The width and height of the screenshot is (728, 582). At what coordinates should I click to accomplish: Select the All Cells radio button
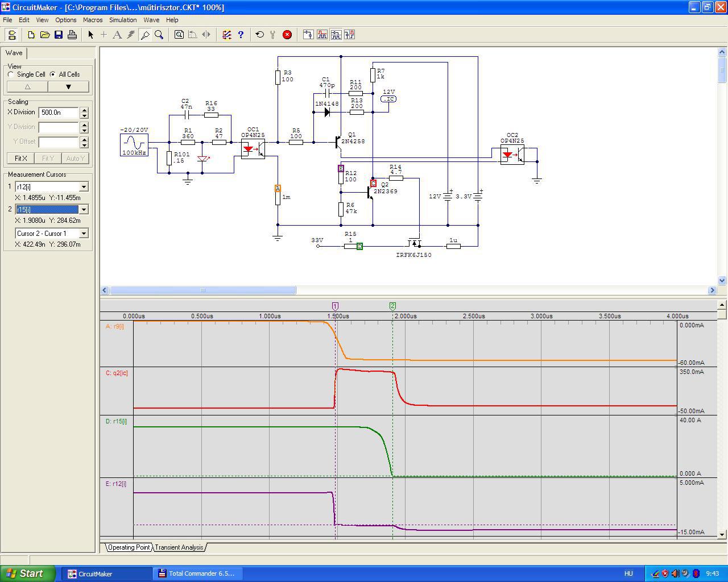[53, 74]
